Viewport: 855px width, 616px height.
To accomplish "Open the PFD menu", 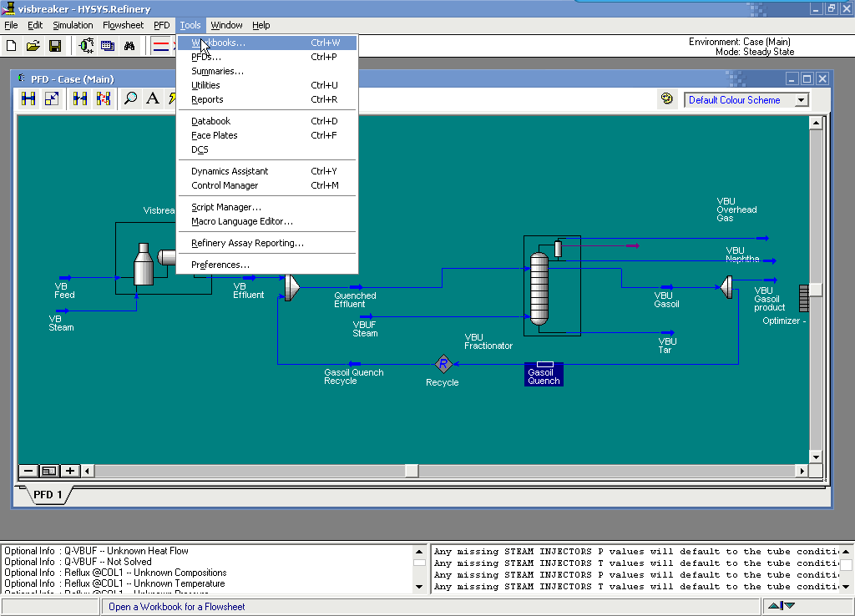I will click(x=161, y=25).
